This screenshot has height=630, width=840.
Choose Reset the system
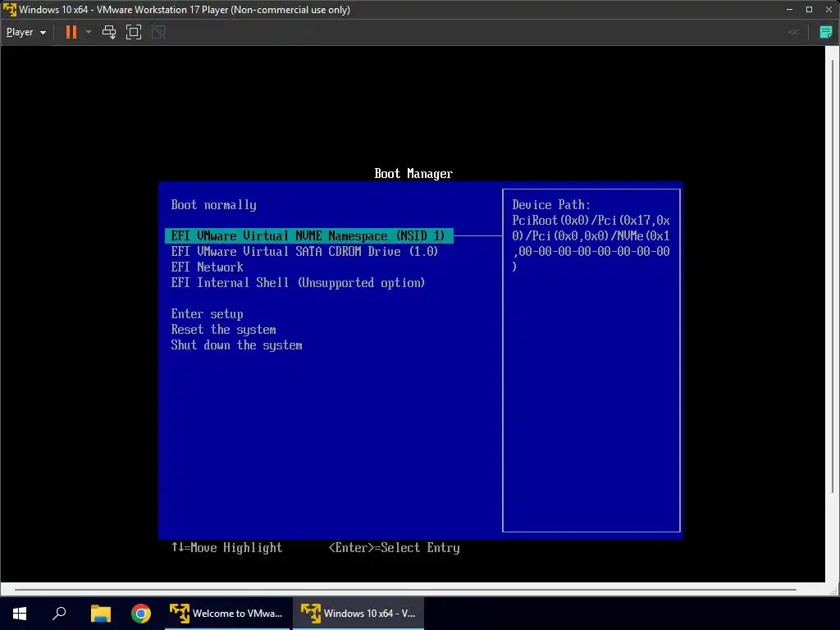pos(223,330)
